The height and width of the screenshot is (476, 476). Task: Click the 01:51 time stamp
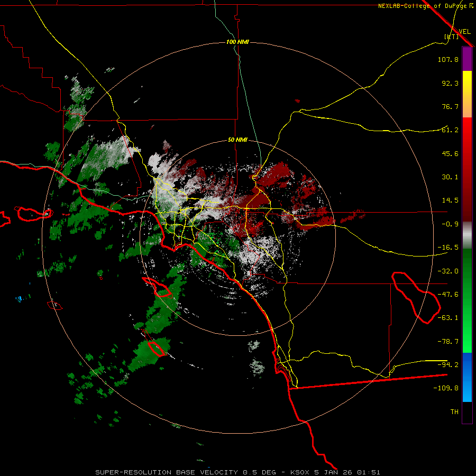click(369, 472)
